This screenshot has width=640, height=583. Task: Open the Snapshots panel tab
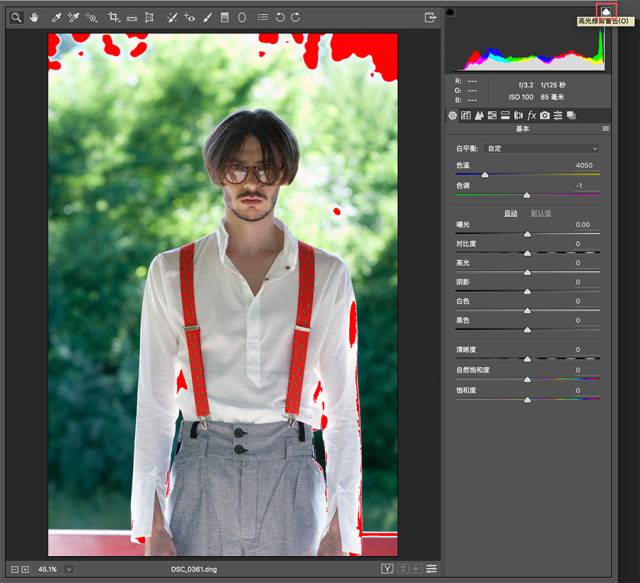click(571, 116)
